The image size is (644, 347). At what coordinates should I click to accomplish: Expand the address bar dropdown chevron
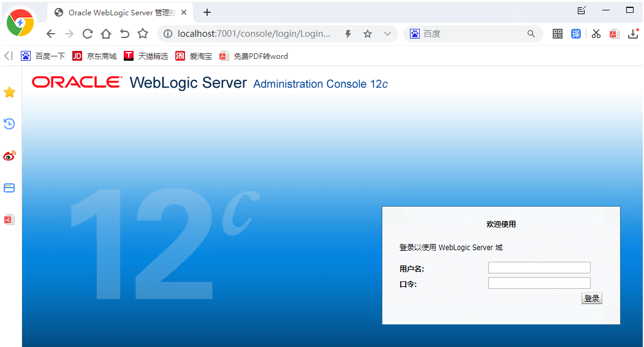pyautogui.click(x=387, y=34)
